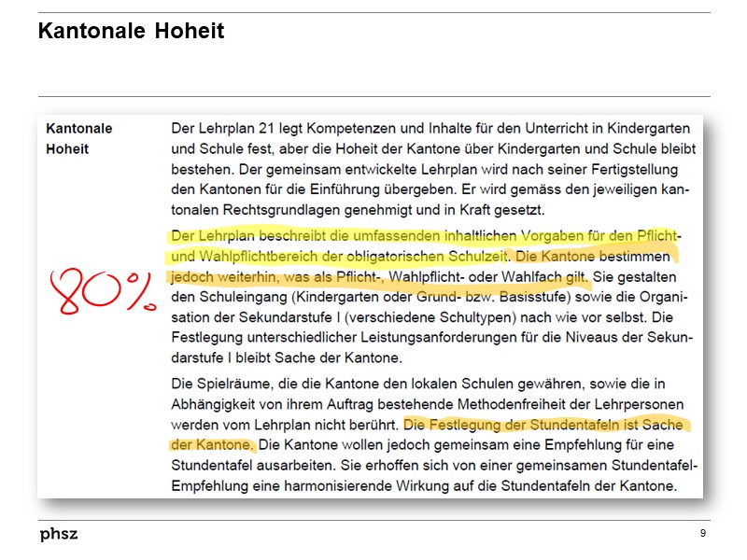Click the horizontal line below the title
Viewport: 747px width, 560px height.
373,96
